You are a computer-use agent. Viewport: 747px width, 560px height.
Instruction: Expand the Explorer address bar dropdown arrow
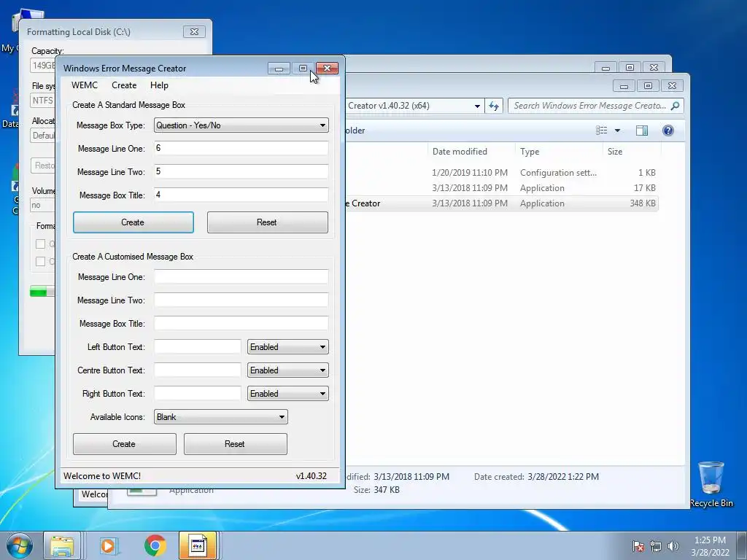[477, 106]
